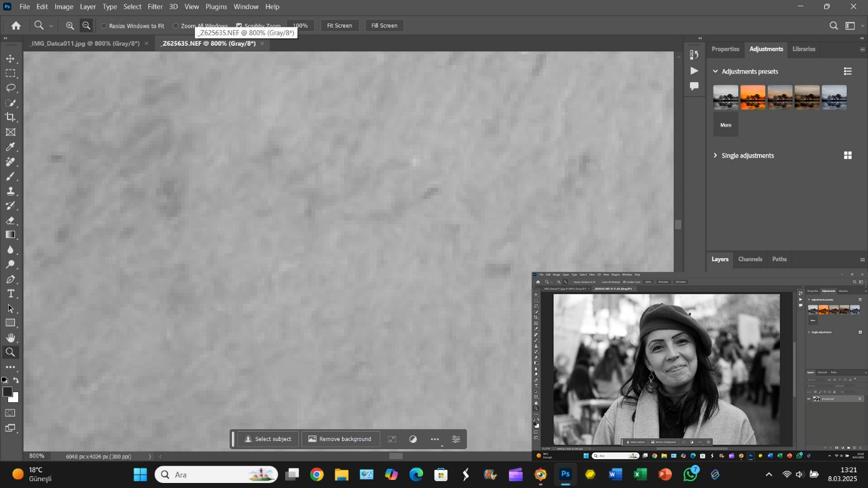Expand the Single adjustments section
The width and height of the screenshot is (868, 488).
[715, 155]
